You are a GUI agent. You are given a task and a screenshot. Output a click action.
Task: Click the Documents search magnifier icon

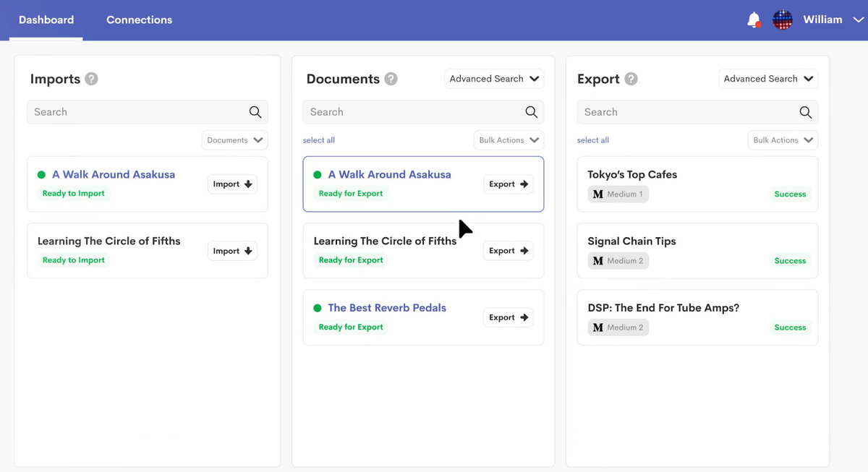pos(532,112)
